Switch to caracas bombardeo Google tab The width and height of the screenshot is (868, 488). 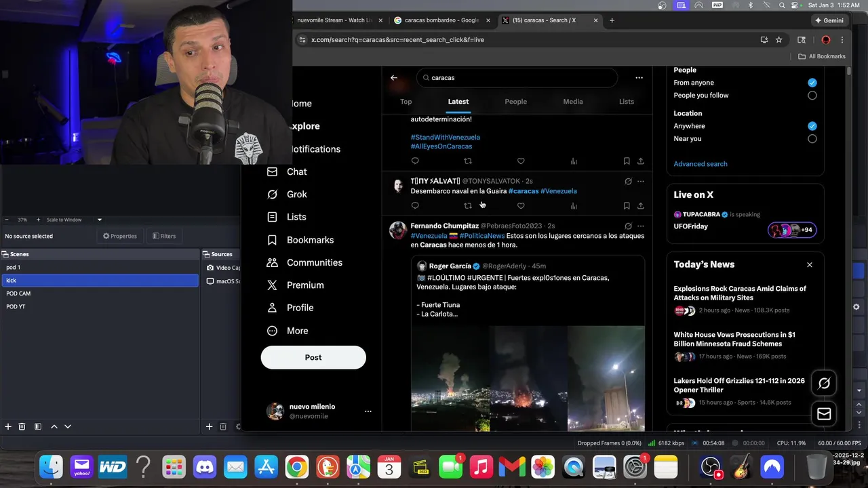pyautogui.click(x=441, y=20)
